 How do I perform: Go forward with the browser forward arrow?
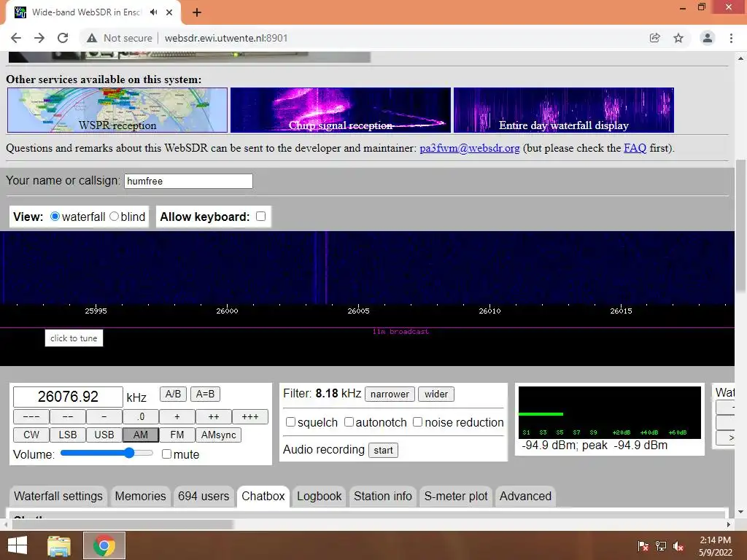39,38
